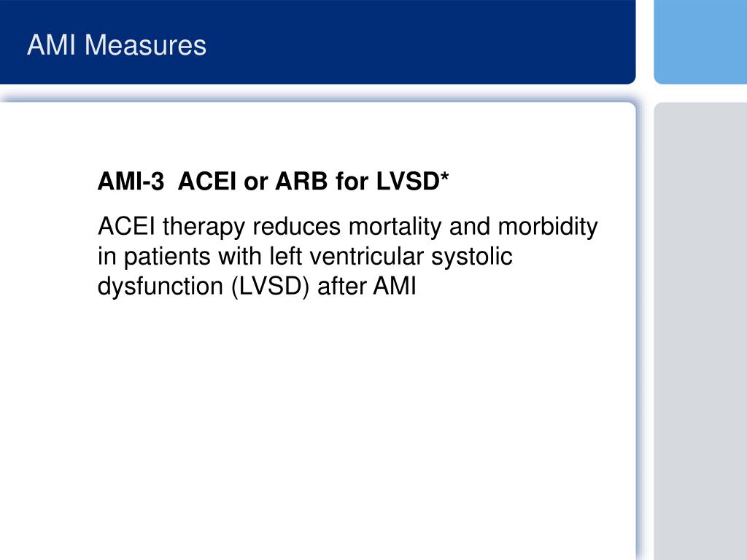Select the light blue square at top right
Image resolution: width=747 pixels, height=560 pixels.
click(x=700, y=42)
